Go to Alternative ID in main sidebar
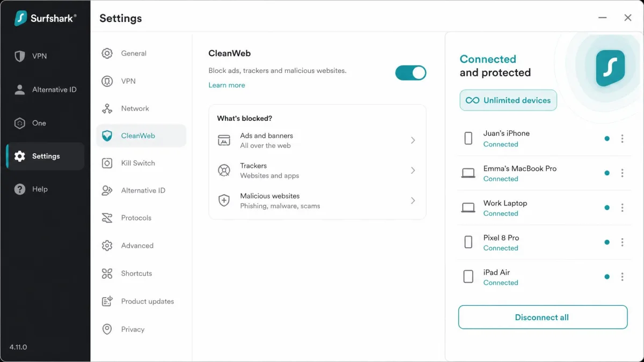 [45, 90]
